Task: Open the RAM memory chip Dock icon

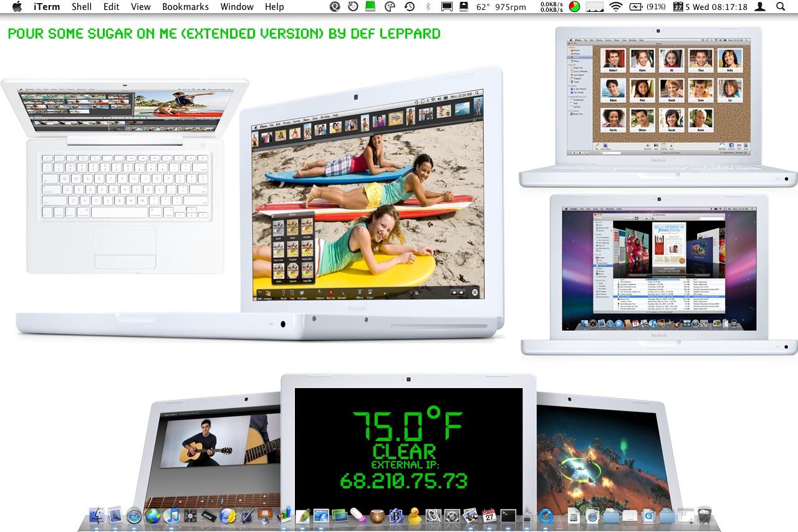Action: (x=209, y=515)
